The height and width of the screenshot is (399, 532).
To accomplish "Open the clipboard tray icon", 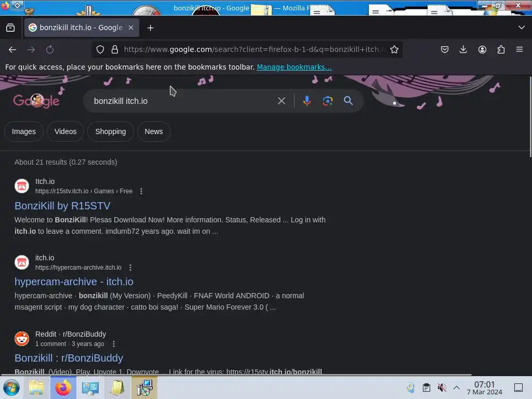I will 427,388.
